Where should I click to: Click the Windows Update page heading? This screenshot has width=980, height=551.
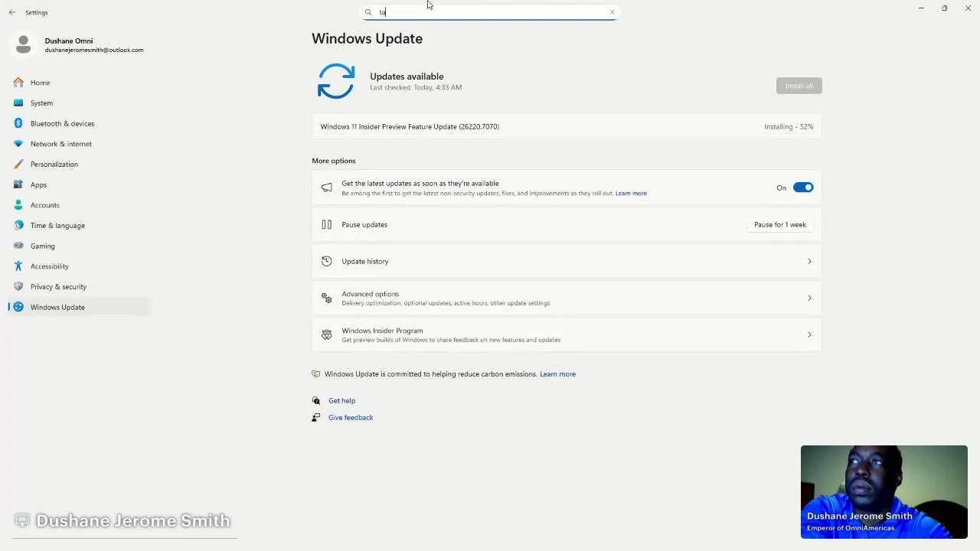(367, 38)
